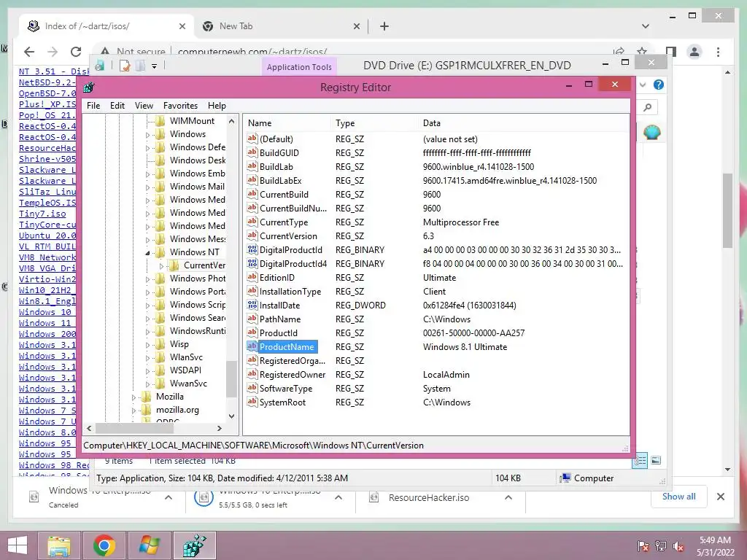The width and height of the screenshot is (747, 560).
Task: Open the Help menu in Registry Editor
Action: (217, 106)
